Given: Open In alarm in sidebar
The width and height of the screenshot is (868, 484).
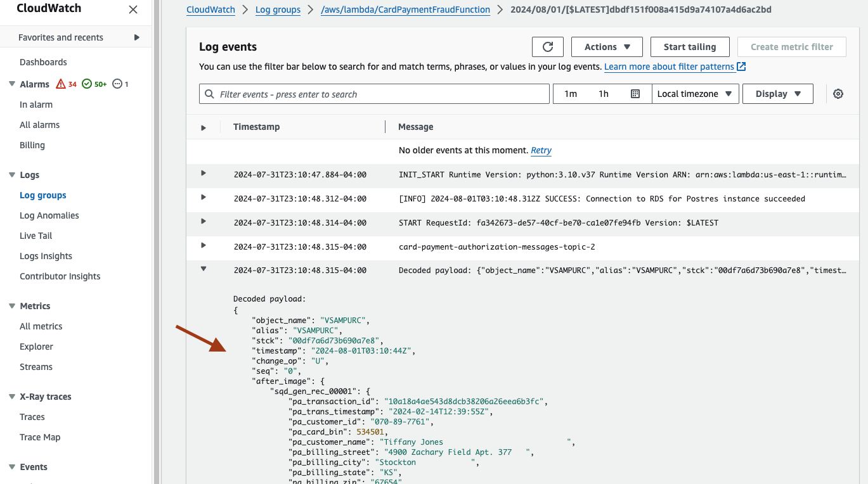Looking at the screenshot, I should (36, 105).
